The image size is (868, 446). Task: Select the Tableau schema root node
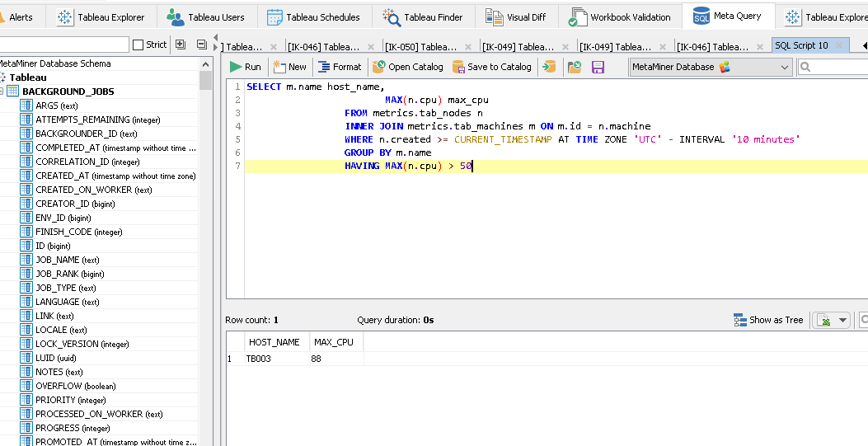coord(28,77)
